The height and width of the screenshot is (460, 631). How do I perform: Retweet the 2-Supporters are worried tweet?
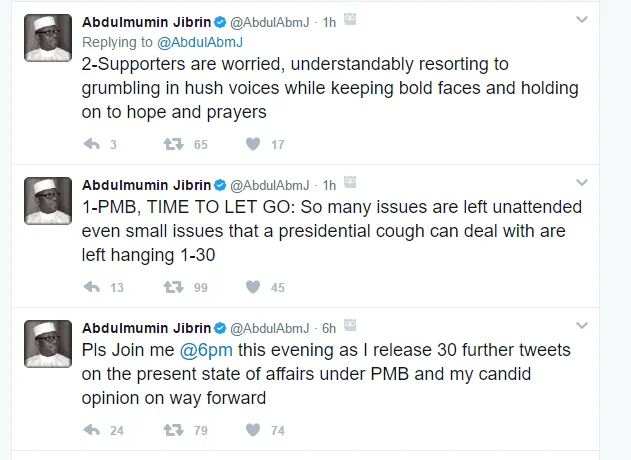[x=173, y=144]
